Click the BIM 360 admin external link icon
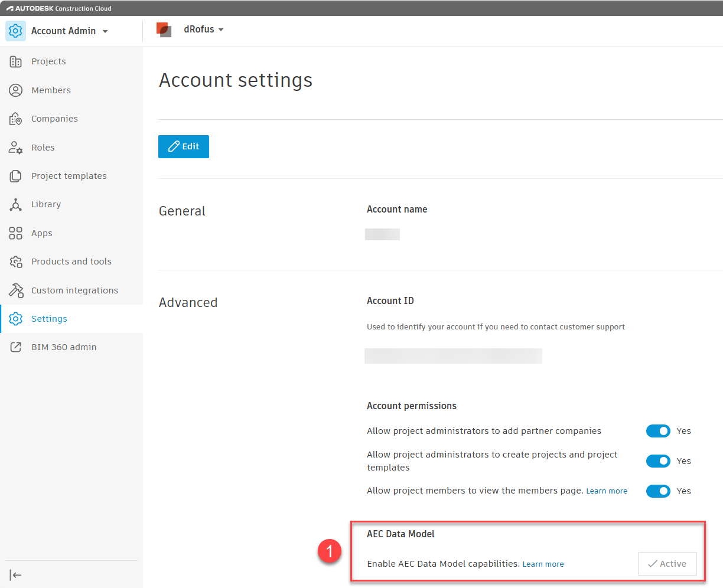Viewport: 723px width, 588px height. 16,347
